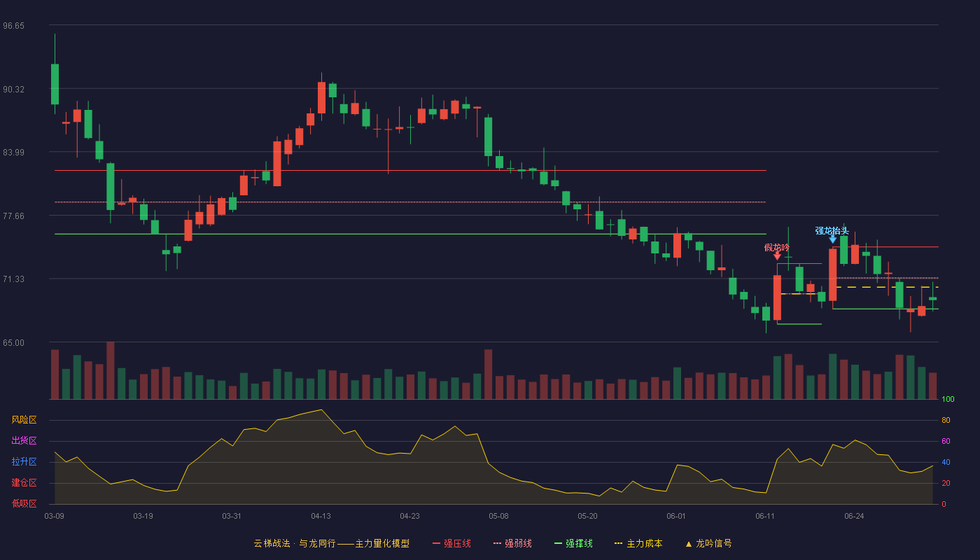Click the blue 强龙抬头 down-arrow marker
The image size is (980, 560).
point(832,239)
